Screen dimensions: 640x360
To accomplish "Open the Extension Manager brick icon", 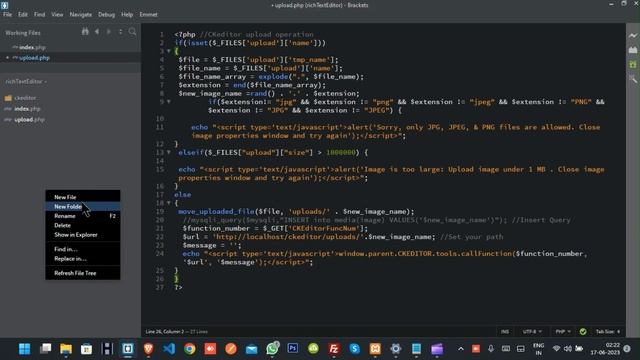I will pos(633,50).
